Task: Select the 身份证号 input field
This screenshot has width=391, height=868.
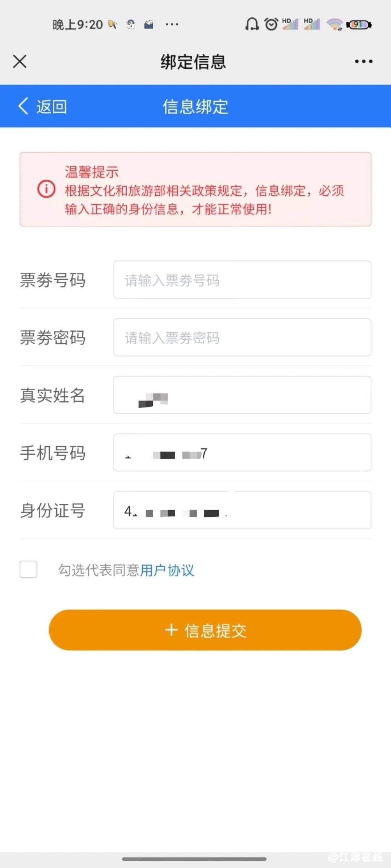Action: coord(242,510)
